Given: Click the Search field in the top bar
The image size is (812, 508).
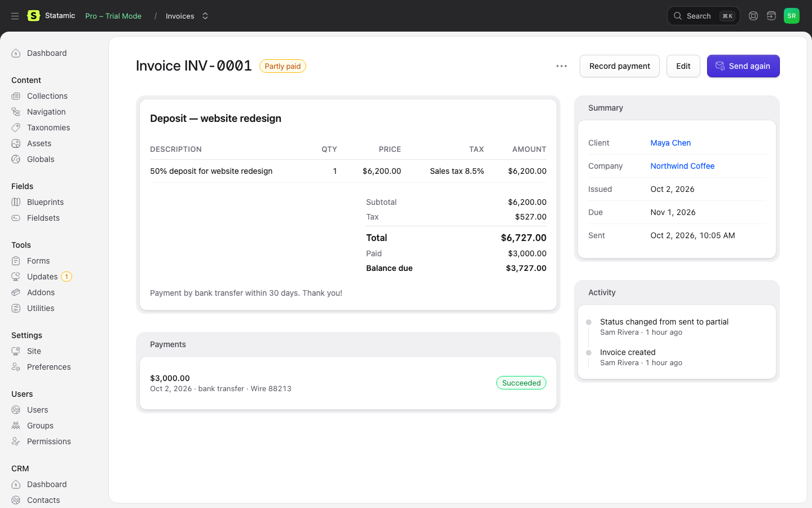Looking at the screenshot, I should (x=703, y=16).
